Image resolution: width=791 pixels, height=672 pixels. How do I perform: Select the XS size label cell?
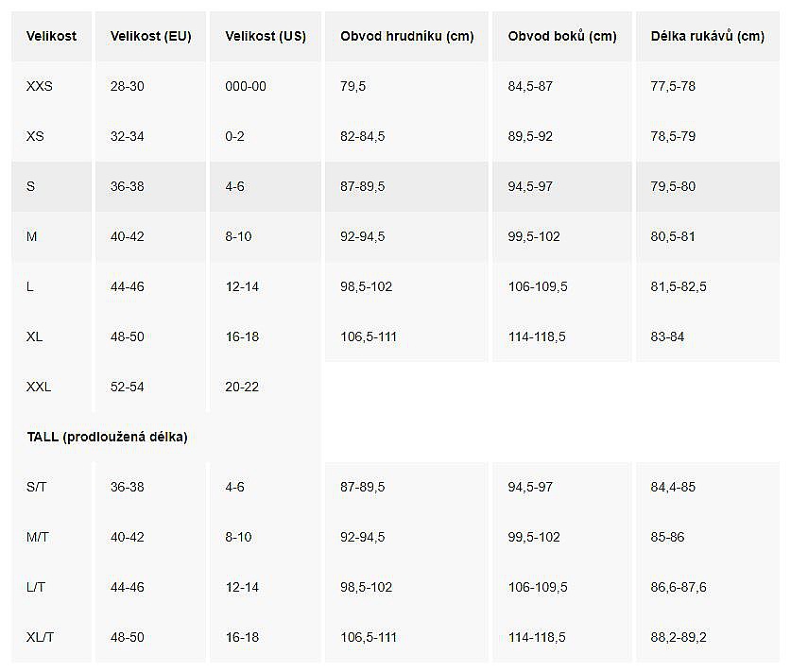click(x=35, y=136)
